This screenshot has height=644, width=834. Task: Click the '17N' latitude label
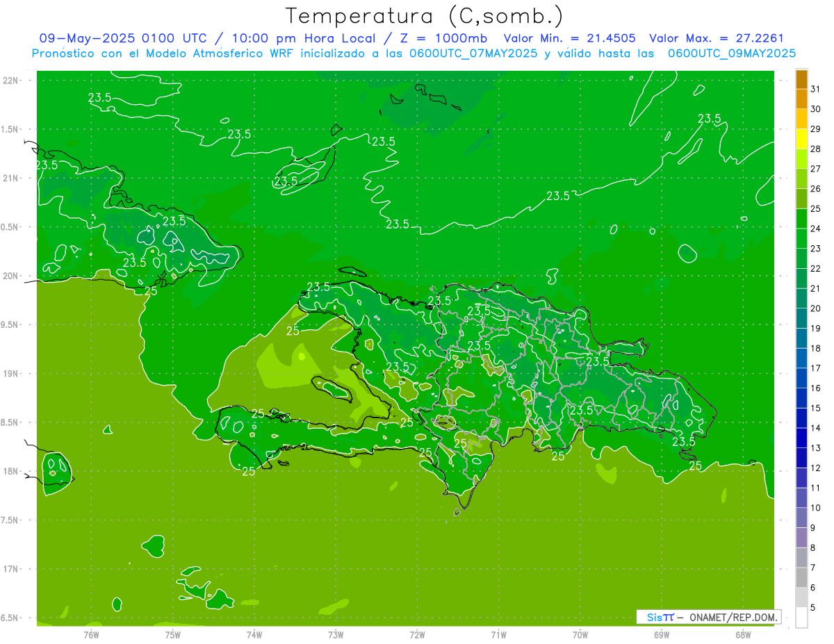(x=10, y=569)
